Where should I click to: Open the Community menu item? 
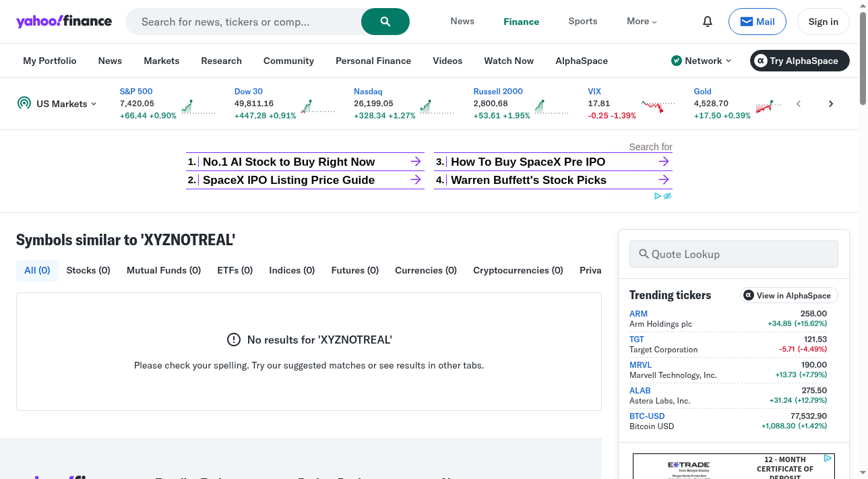pos(288,61)
